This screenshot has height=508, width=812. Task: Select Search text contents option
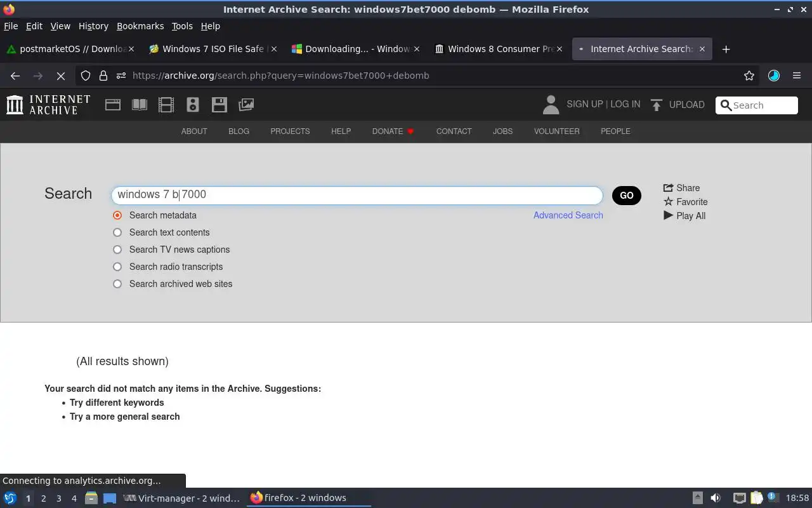117,232
